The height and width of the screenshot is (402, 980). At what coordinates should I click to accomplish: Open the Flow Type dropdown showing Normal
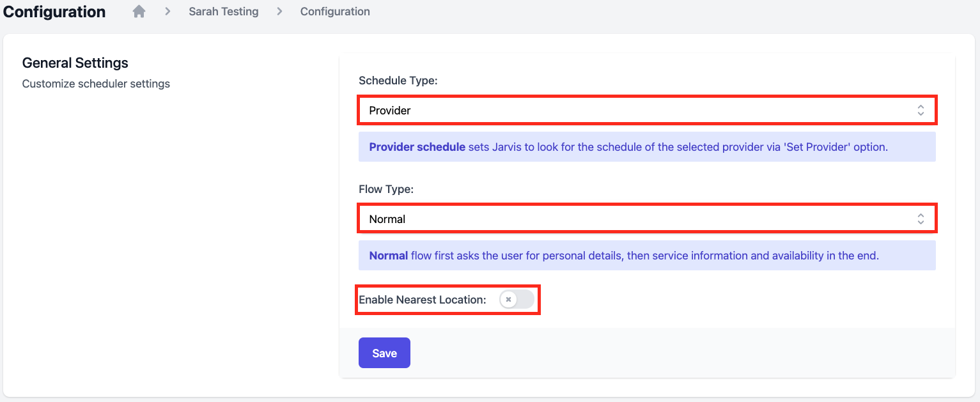point(647,219)
